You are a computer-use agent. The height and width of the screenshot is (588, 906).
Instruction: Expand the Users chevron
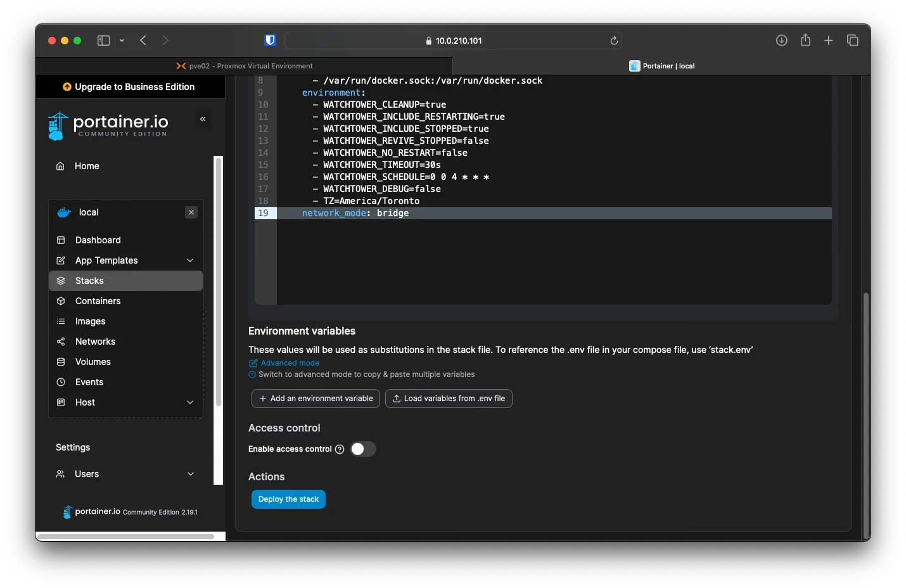click(191, 474)
